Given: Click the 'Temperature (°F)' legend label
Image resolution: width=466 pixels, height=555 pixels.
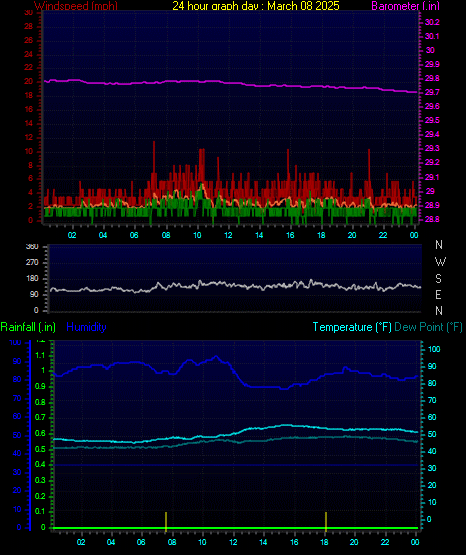Looking at the screenshot, I should coord(352,327).
